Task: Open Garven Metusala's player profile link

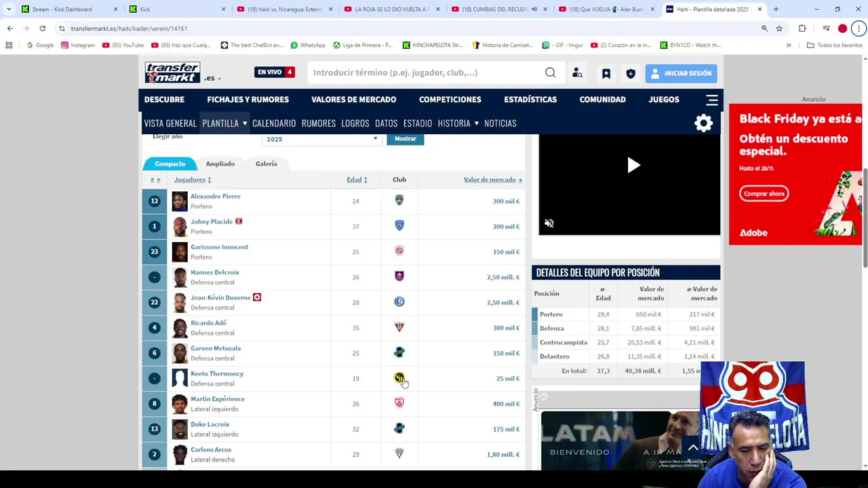Action: tap(216, 348)
